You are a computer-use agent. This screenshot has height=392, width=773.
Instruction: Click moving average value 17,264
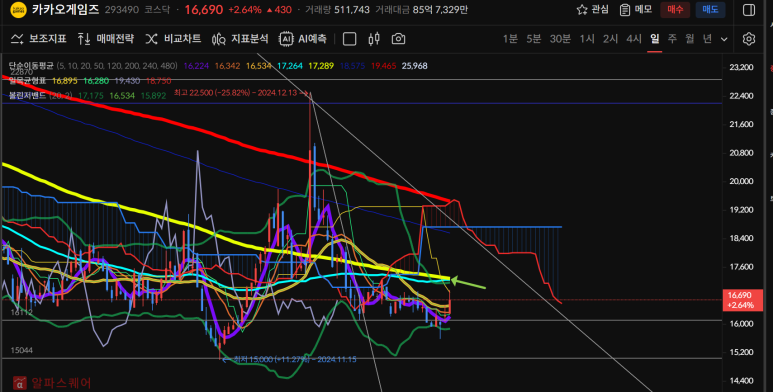290,66
